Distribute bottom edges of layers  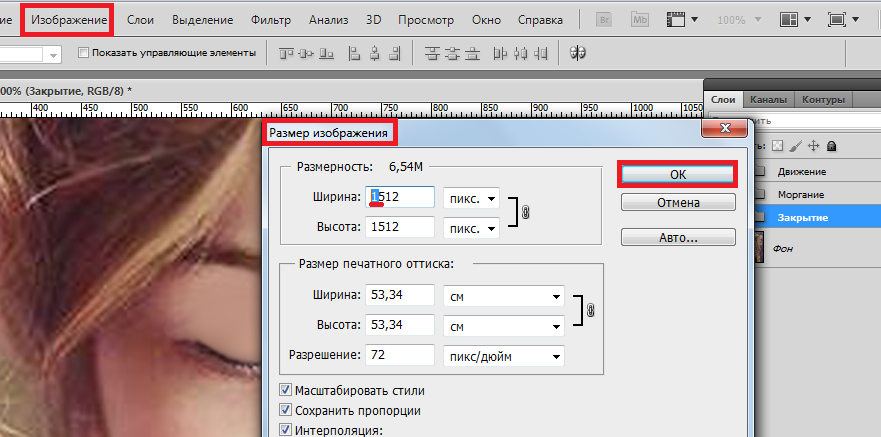click(474, 53)
